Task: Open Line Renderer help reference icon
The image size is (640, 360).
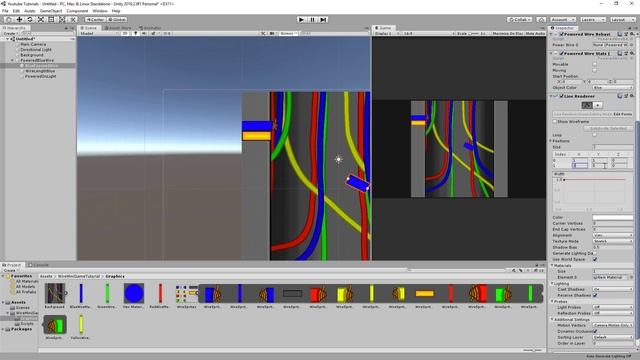Action: (620, 96)
